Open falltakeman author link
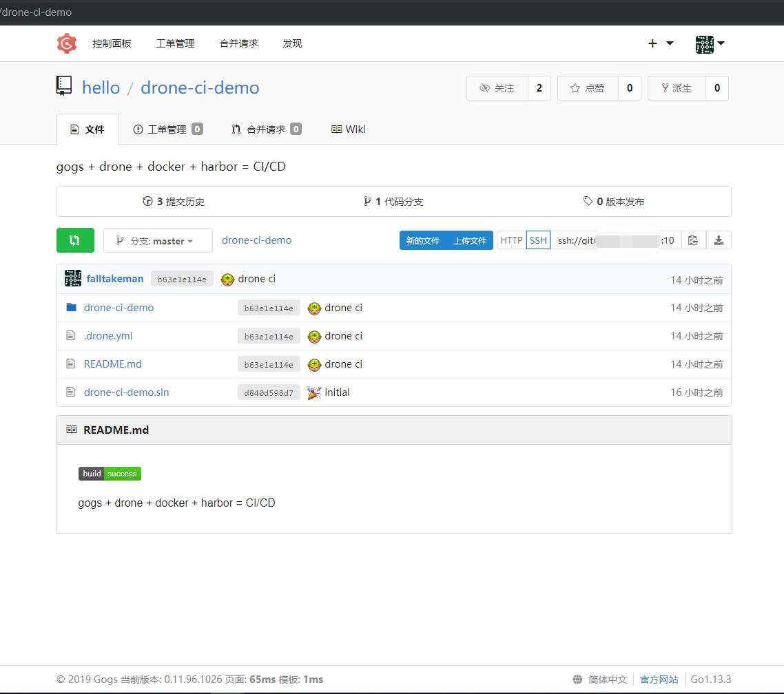This screenshot has height=694, width=784. pos(115,279)
